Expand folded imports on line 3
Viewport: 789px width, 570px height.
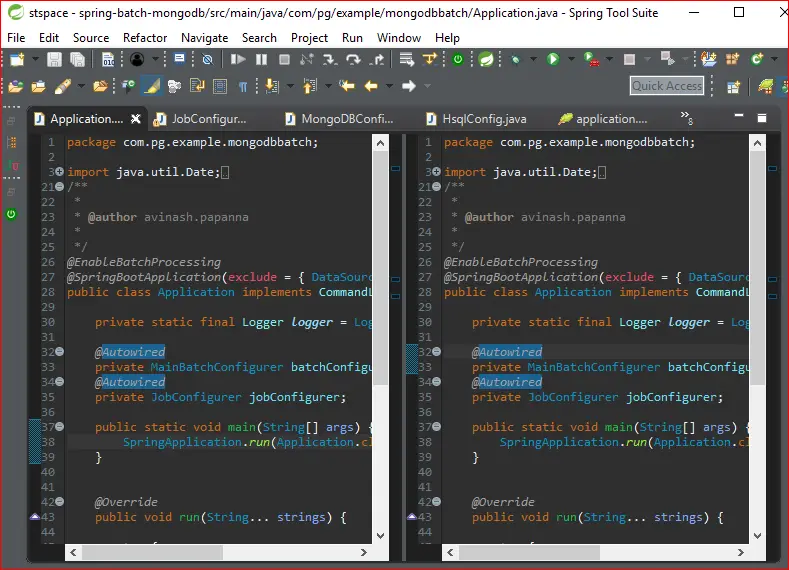59,172
